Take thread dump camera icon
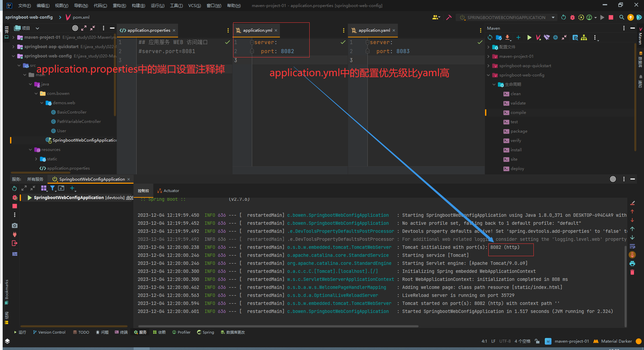The height and width of the screenshot is (350, 644). 15,225
